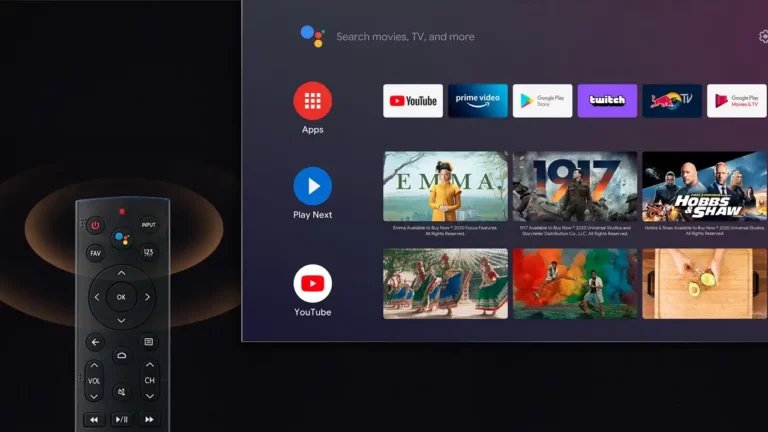Tap the OK button on the remote
Screen dimensions: 768x432
[x=121, y=297]
